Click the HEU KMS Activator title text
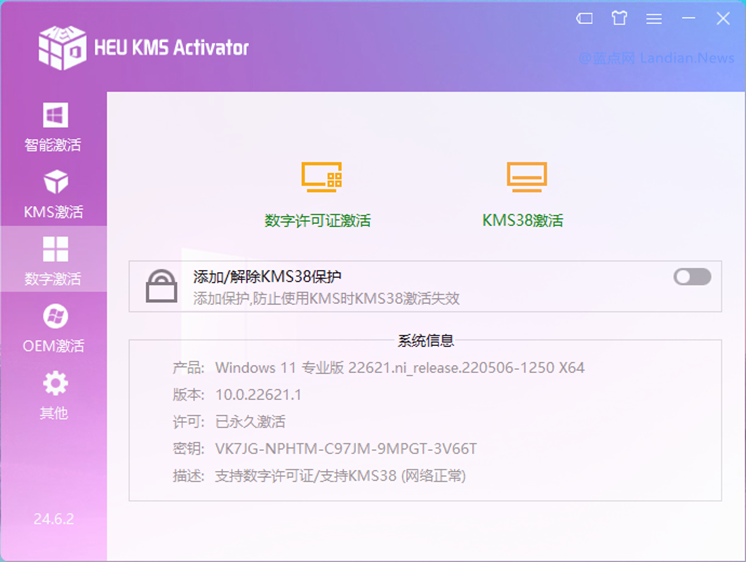 pyautogui.click(x=171, y=48)
